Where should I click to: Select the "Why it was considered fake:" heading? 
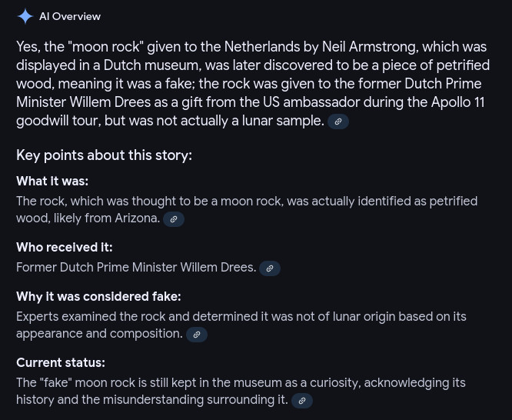98,297
